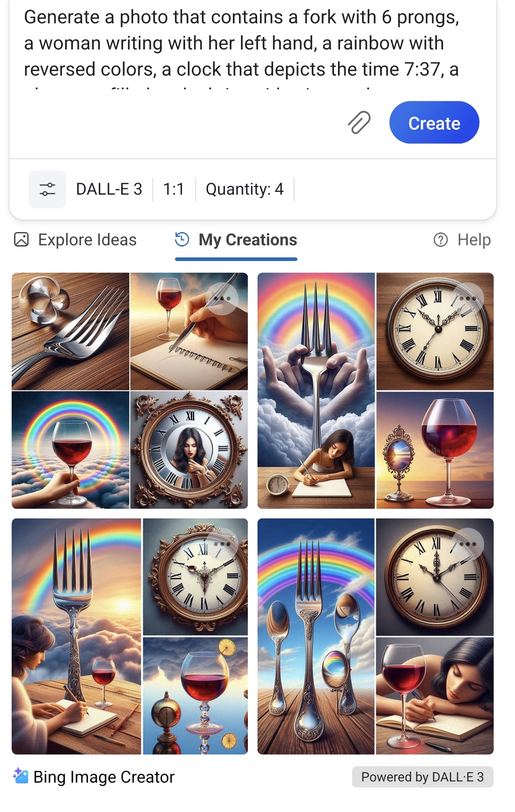Click the My Creations clock icon
Screen dimensions: 515x812
[182, 239]
